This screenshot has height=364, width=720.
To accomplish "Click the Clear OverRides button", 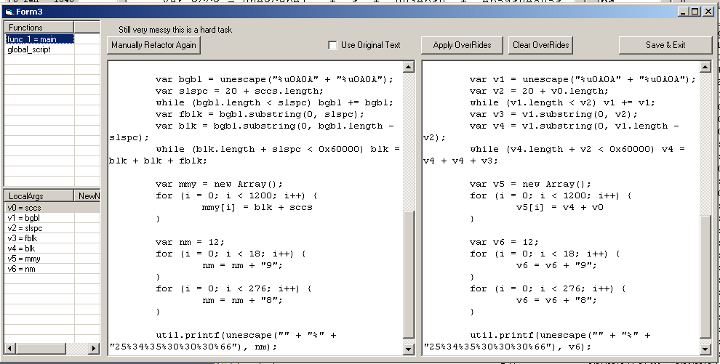I will pos(540,45).
